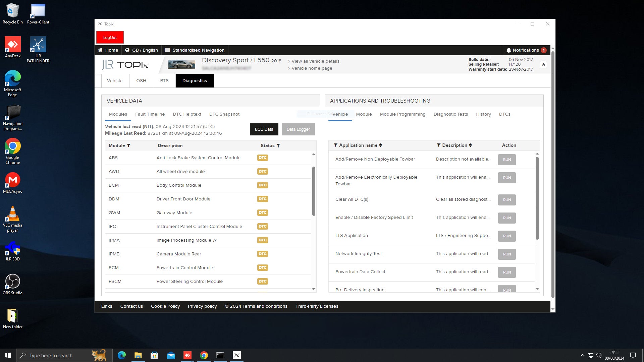Open the GB / English language globe

(127, 50)
